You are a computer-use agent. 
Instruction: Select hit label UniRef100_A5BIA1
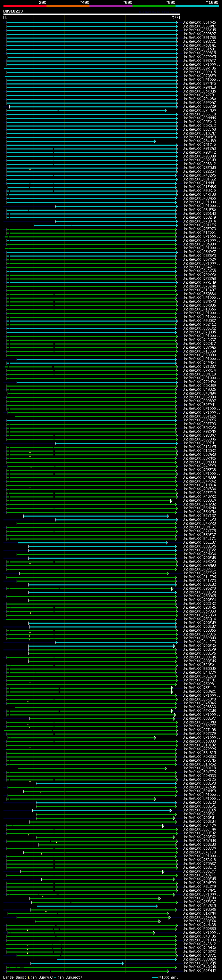pyautogui.click(x=199, y=45)
